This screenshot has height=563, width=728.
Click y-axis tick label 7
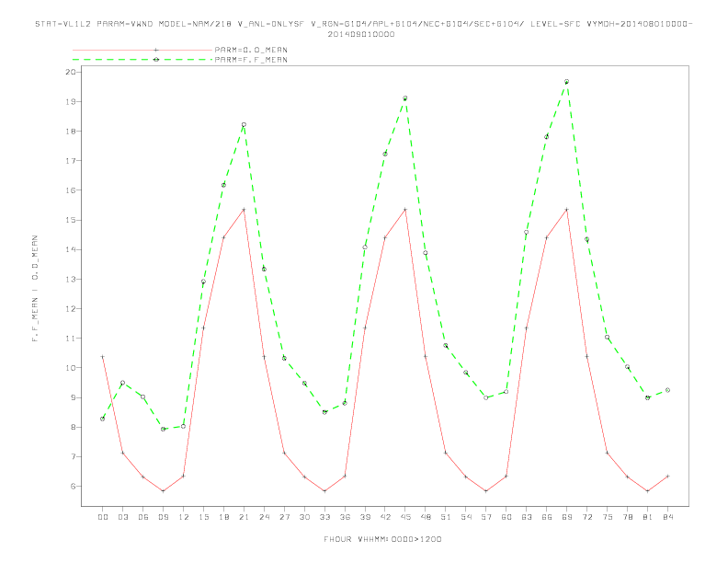(74, 456)
